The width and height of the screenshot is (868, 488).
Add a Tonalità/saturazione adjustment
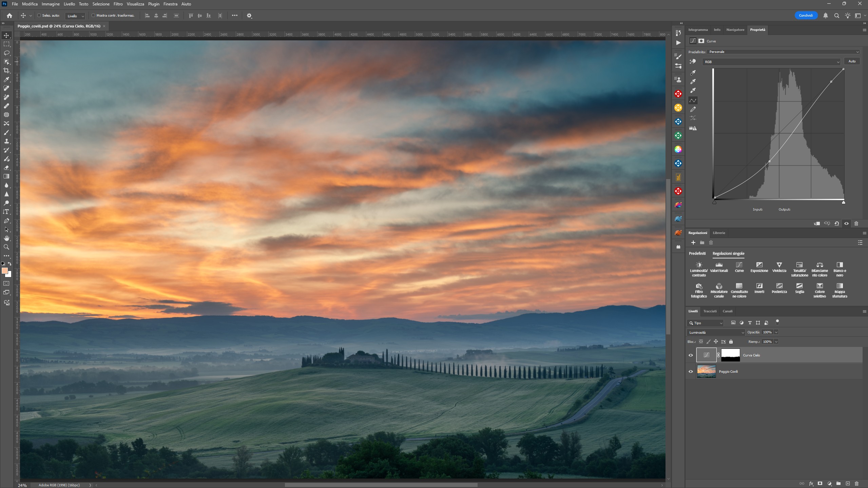(x=799, y=270)
